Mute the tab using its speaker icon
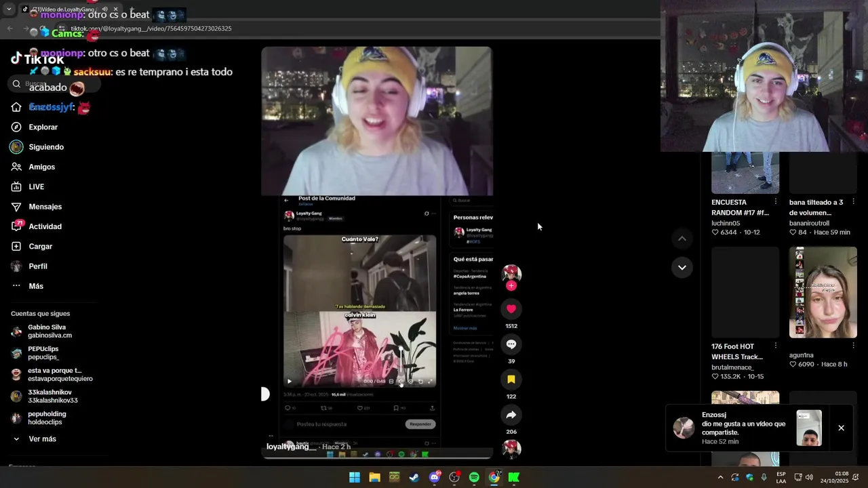868x488 pixels. point(104,9)
